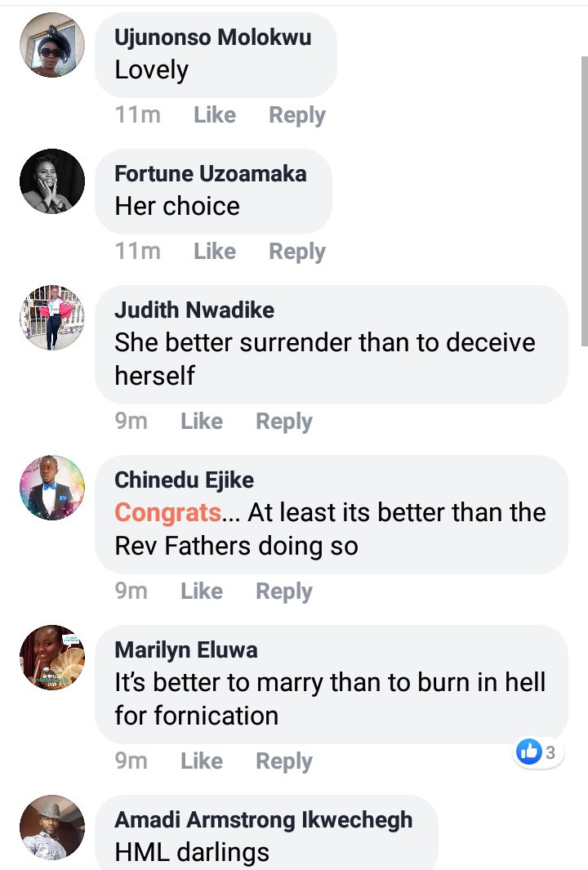Screen dimensions: 588x870
Task: Reply to Judith Nwadike's comment
Action: 284,422
